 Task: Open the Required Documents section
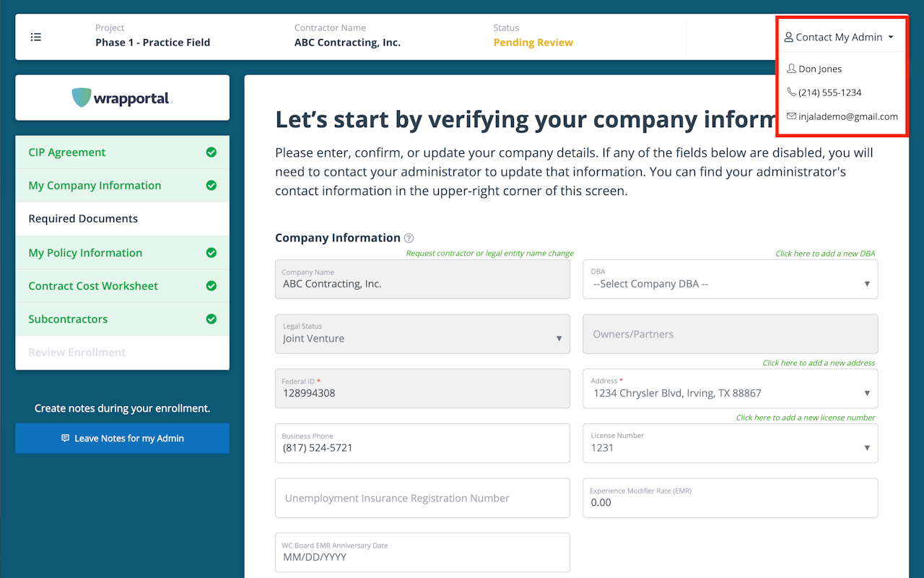pyautogui.click(x=83, y=219)
